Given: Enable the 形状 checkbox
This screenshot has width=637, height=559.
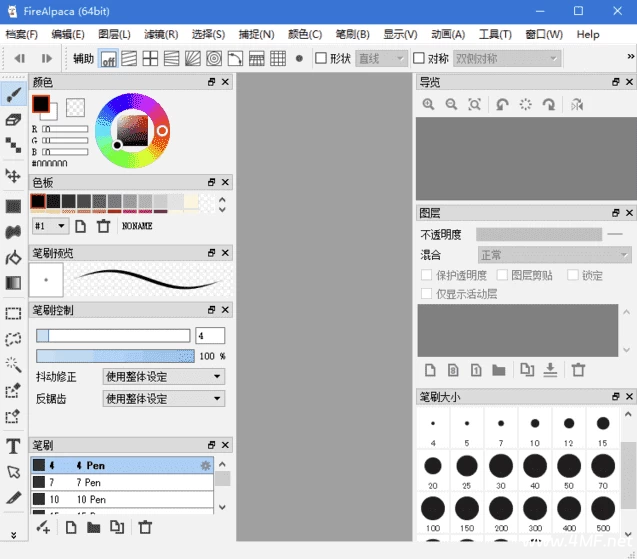Looking at the screenshot, I should pyautogui.click(x=321, y=58).
